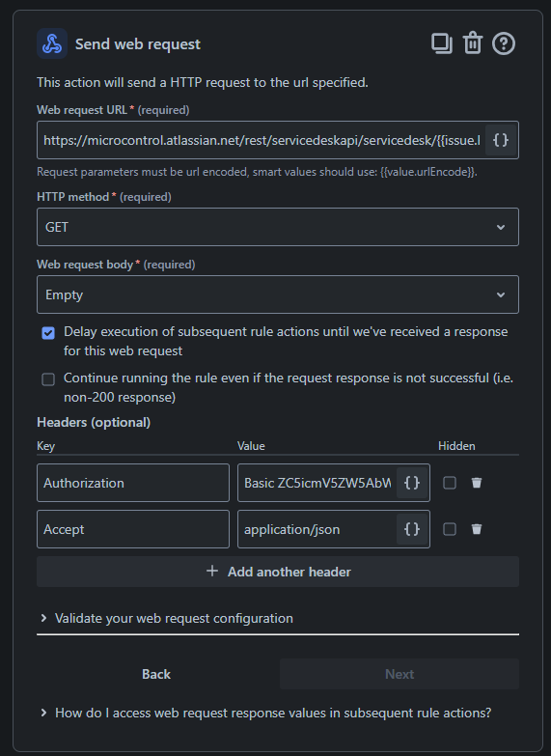551x756 pixels.
Task: Open smart value picker for Accept value
Action: point(412,529)
